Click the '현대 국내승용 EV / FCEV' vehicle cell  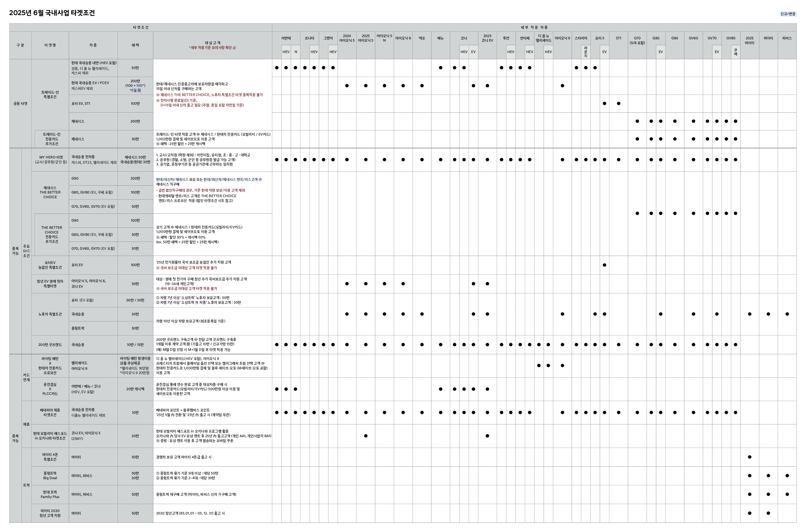point(93,86)
